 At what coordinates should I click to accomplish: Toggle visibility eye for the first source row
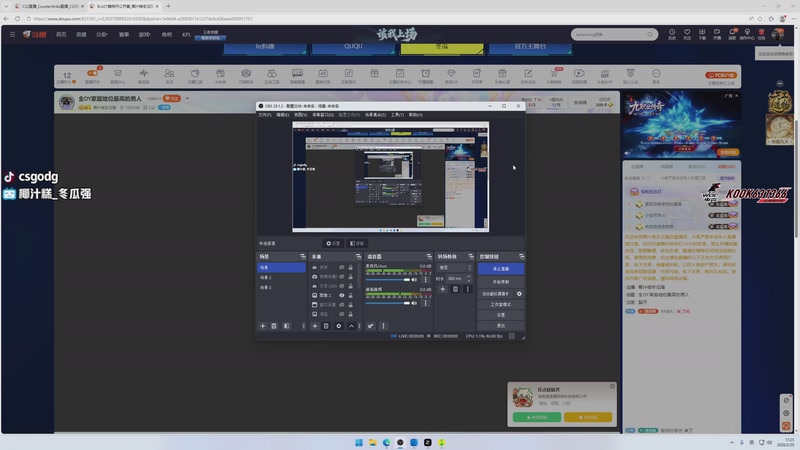342,267
